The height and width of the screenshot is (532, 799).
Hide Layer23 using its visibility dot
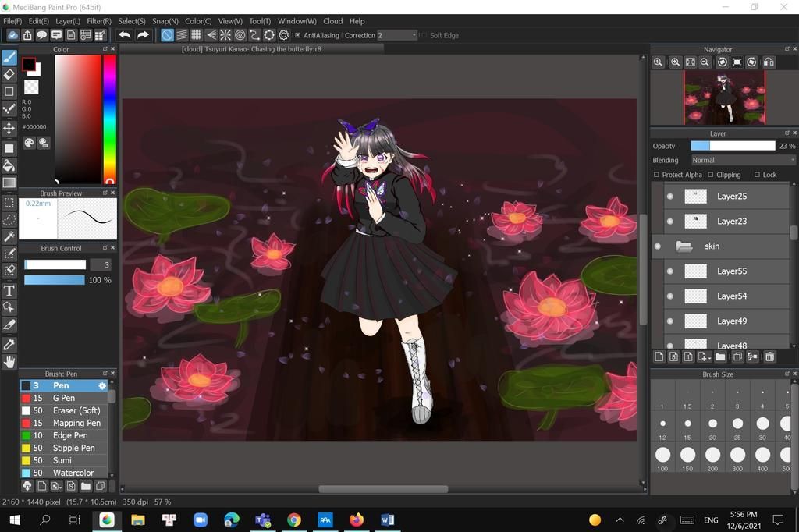tap(670, 222)
